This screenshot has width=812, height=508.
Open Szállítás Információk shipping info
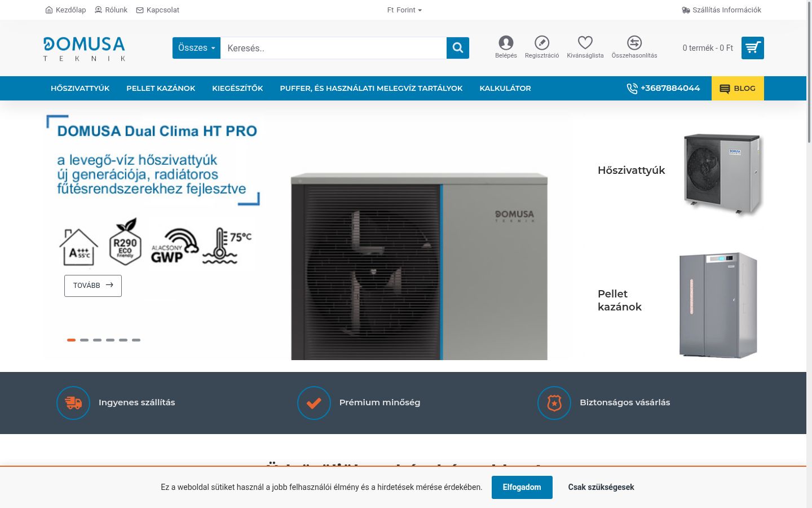point(722,10)
